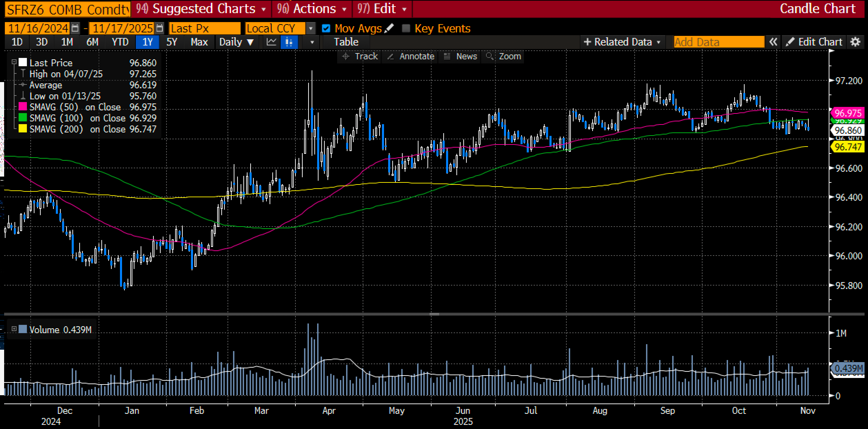Screen dimensions: 868x429
Task: Switch to line chart view
Action: pyautogui.click(x=271, y=42)
